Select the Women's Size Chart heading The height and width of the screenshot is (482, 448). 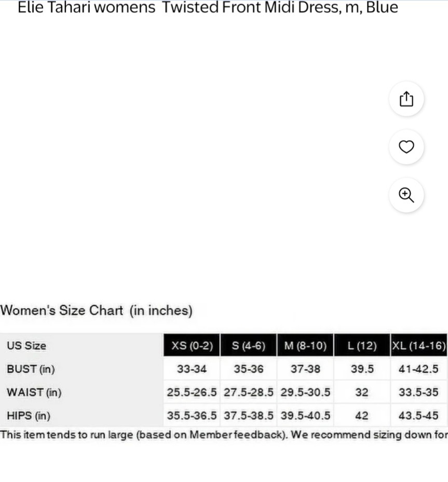[96, 311]
